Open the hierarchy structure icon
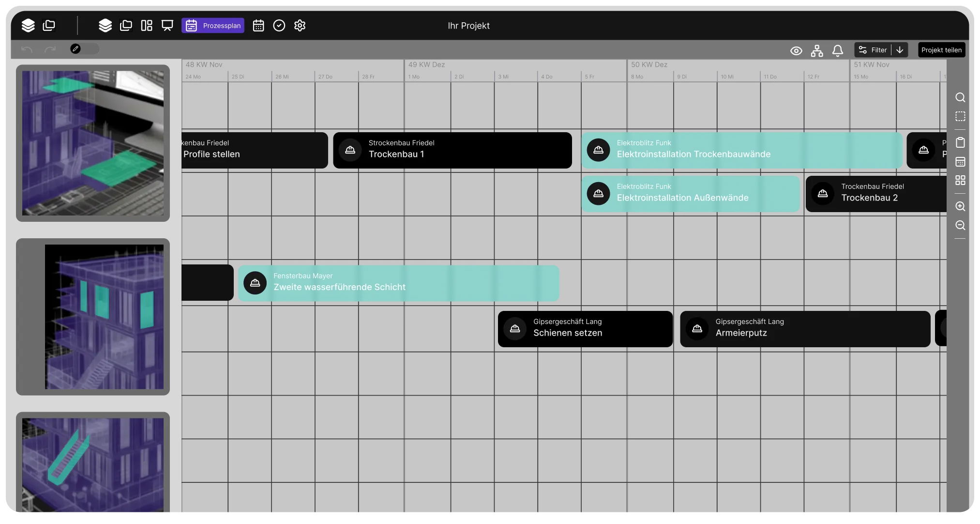This screenshot has width=980, height=524. coord(817,50)
